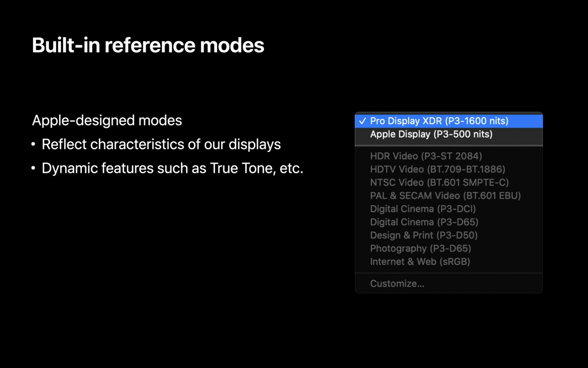Pick Design & Print (P3-D50) preset
Screen dimensions: 588x368
(449, 235)
